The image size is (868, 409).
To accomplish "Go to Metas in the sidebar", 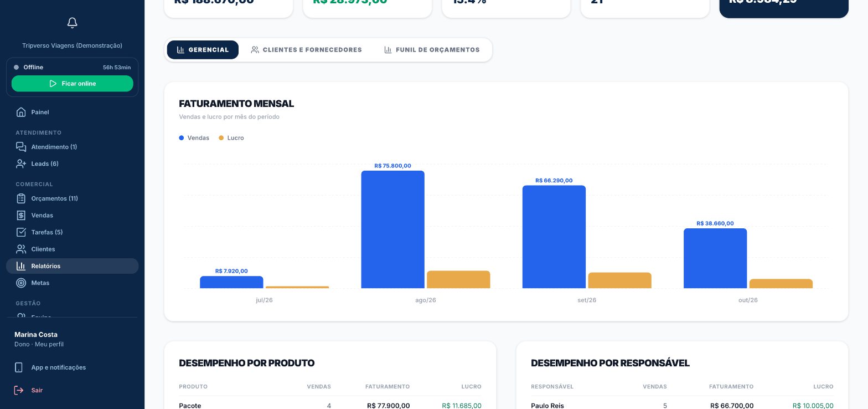I will (73, 283).
